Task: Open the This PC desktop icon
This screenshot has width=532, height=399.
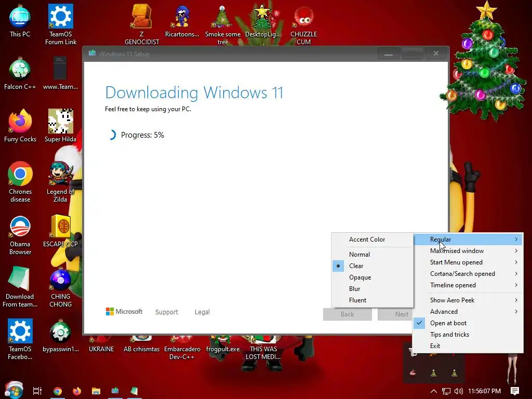Action: 20,21
